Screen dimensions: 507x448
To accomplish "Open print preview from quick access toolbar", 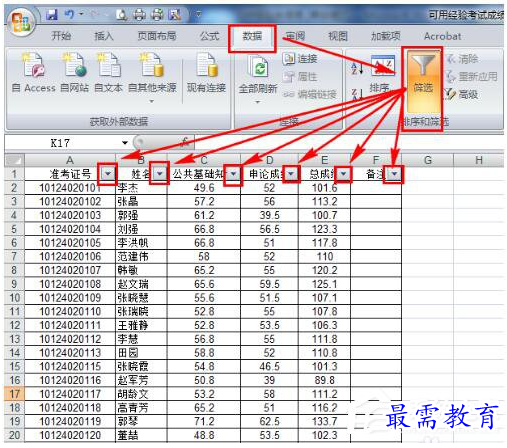I will [121, 15].
